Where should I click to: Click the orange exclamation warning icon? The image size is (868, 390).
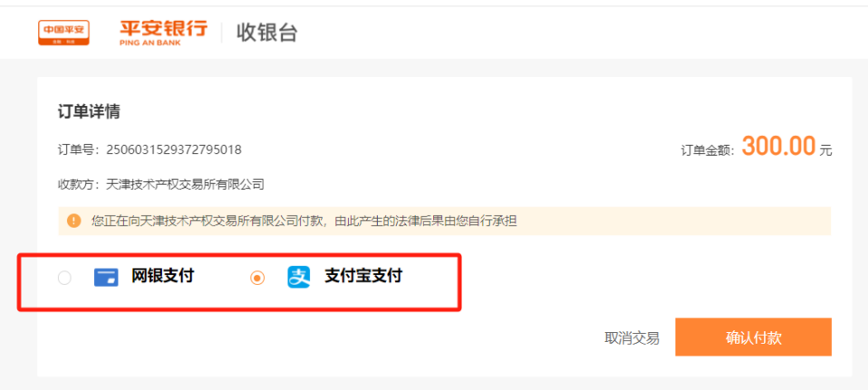point(73,221)
